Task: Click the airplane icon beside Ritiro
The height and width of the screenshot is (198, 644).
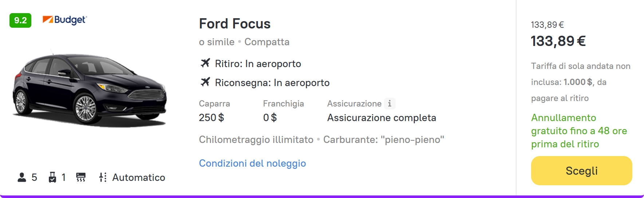Action: [205, 63]
